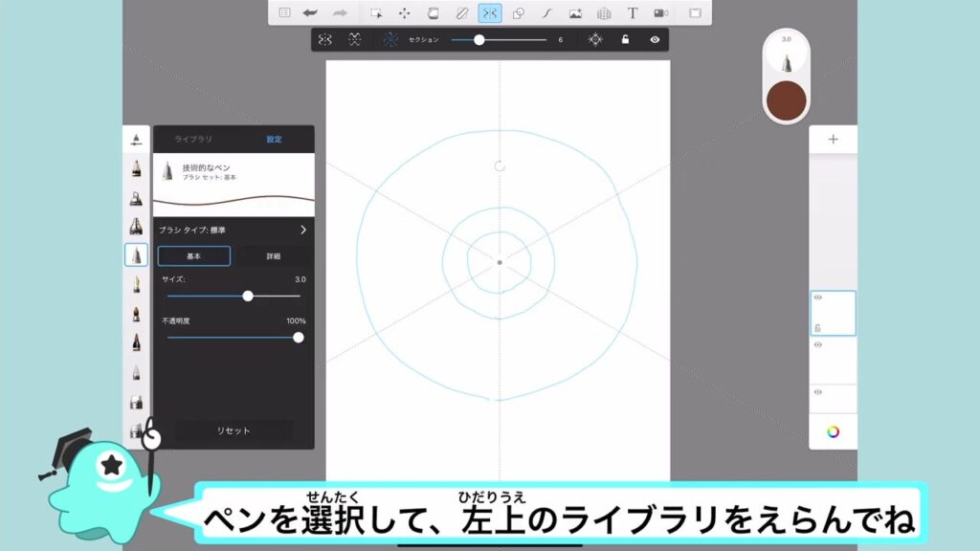Toggle the symmetry lock icon

[x=625, y=40]
